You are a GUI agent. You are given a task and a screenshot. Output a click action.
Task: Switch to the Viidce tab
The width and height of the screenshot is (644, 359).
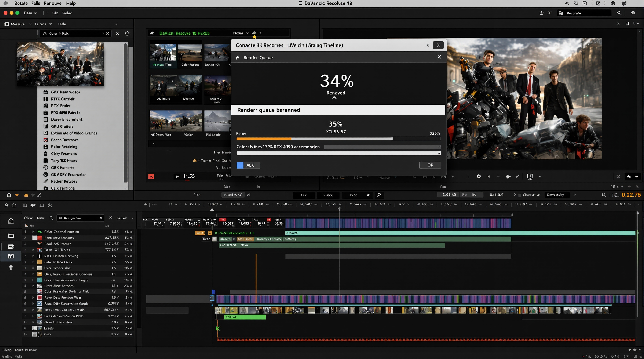click(x=328, y=195)
